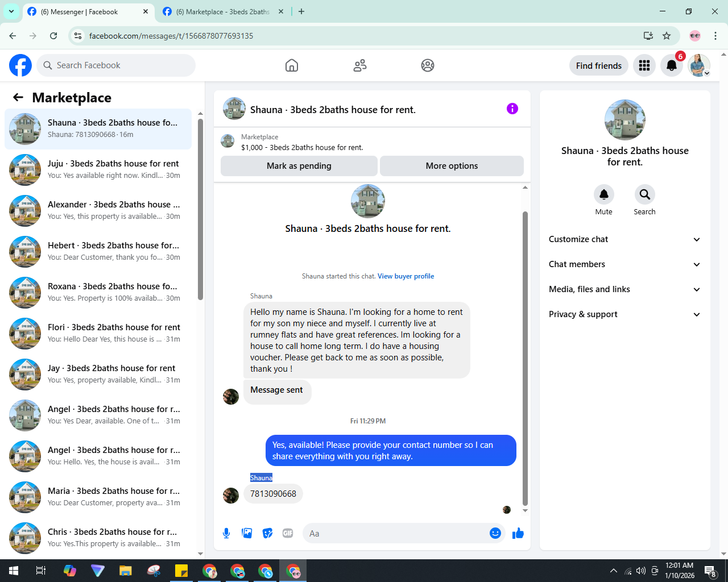Open notifications bell with 6 badge

672,65
